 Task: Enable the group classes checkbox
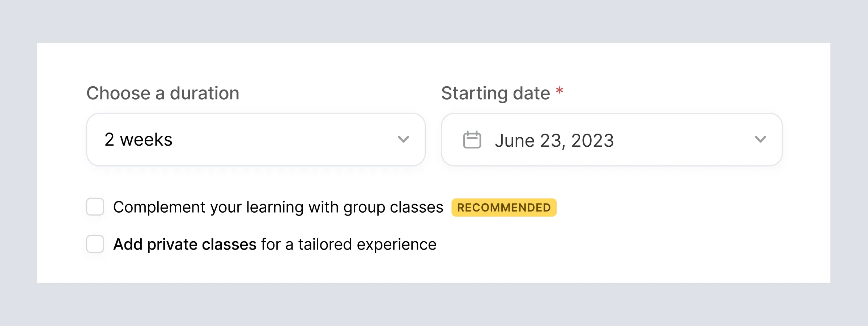click(x=95, y=207)
